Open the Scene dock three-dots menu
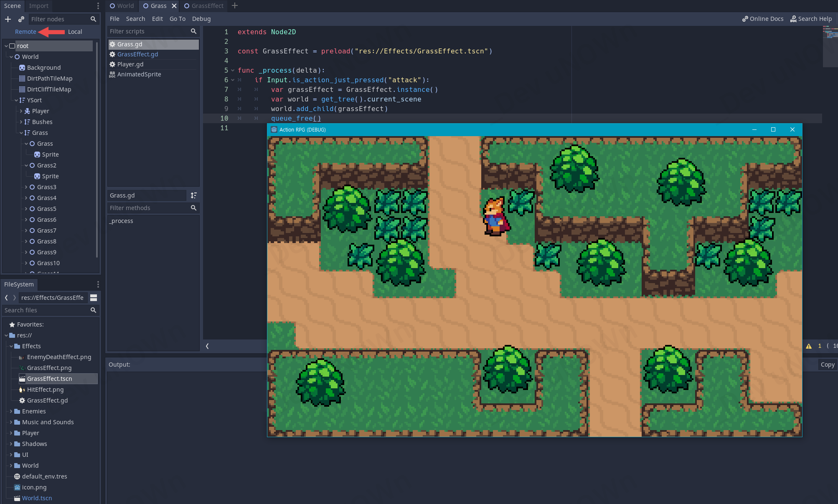The width and height of the screenshot is (838, 504). click(x=98, y=6)
